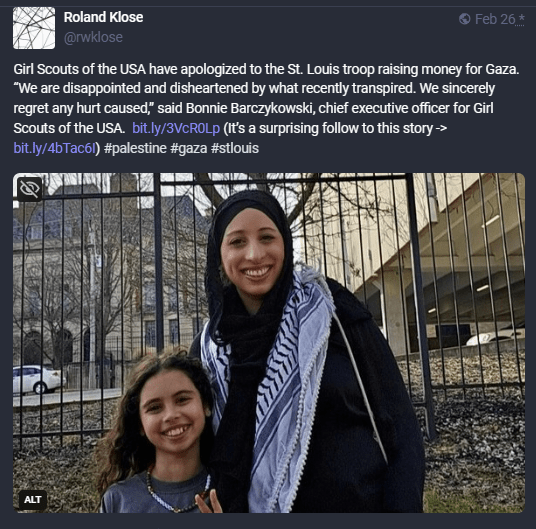Follow the bit.ly/4bTac6I link
Viewport: 536px width, 529px height.
[54, 148]
